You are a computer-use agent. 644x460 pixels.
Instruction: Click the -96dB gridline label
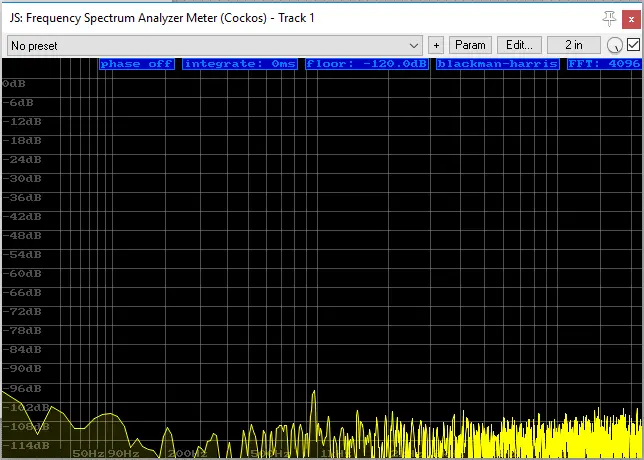20,388
